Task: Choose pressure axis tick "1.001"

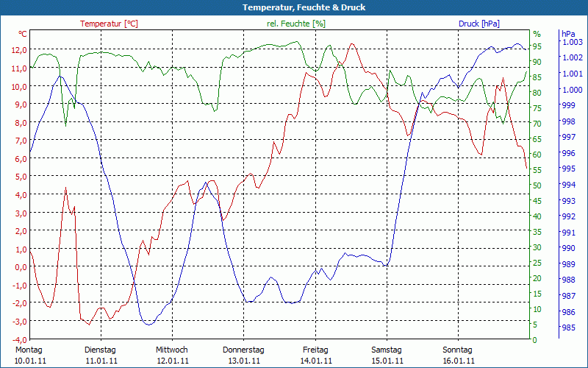Action: 573,73
